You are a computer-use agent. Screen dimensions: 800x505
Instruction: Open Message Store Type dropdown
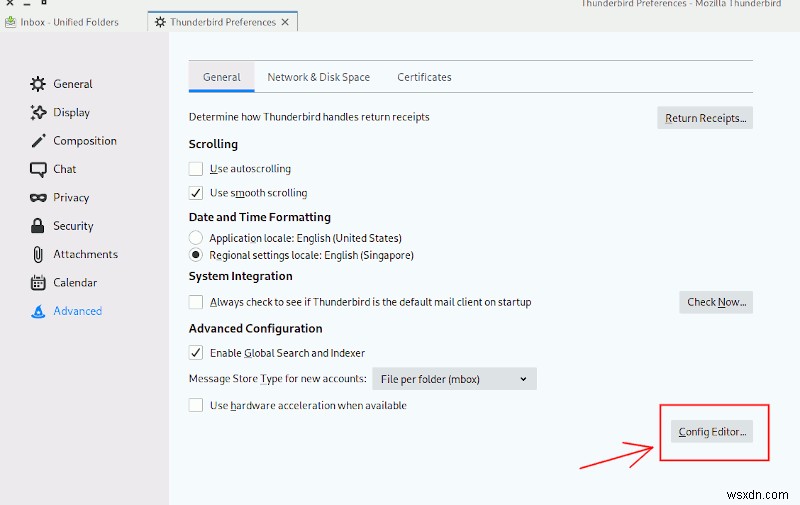point(454,379)
